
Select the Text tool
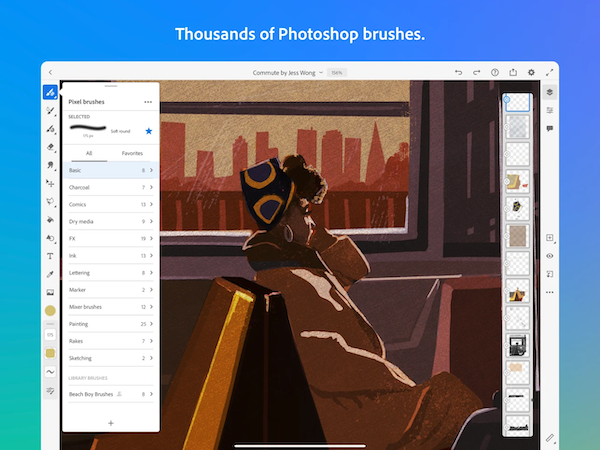(50, 256)
